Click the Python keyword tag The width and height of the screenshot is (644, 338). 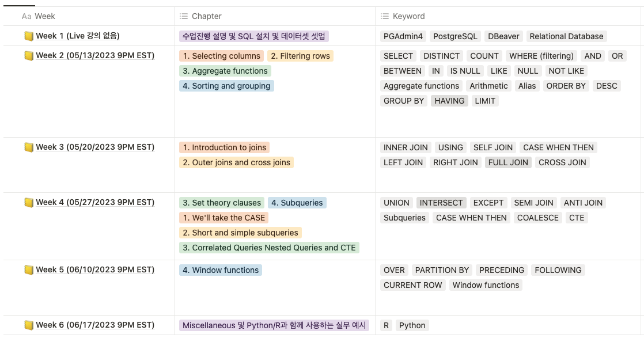[412, 325]
